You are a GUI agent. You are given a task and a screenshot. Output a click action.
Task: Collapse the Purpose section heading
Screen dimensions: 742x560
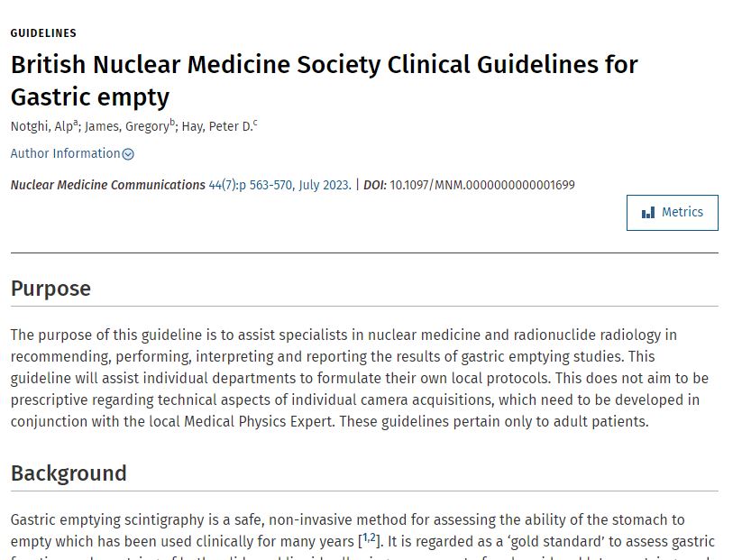[50, 289]
